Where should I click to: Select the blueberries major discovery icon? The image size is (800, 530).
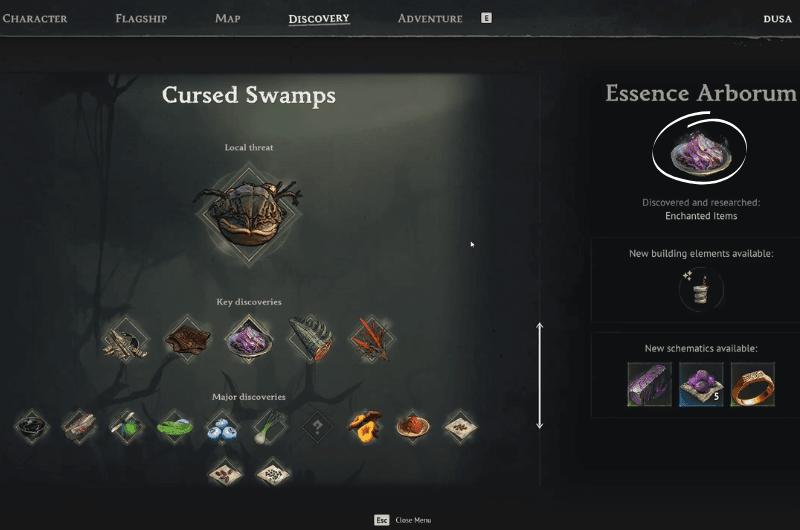point(222,427)
